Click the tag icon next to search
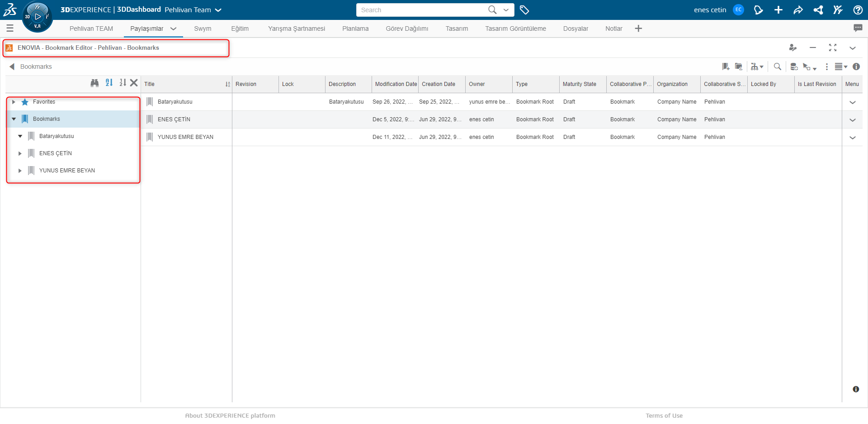The width and height of the screenshot is (868, 424). pos(524,10)
